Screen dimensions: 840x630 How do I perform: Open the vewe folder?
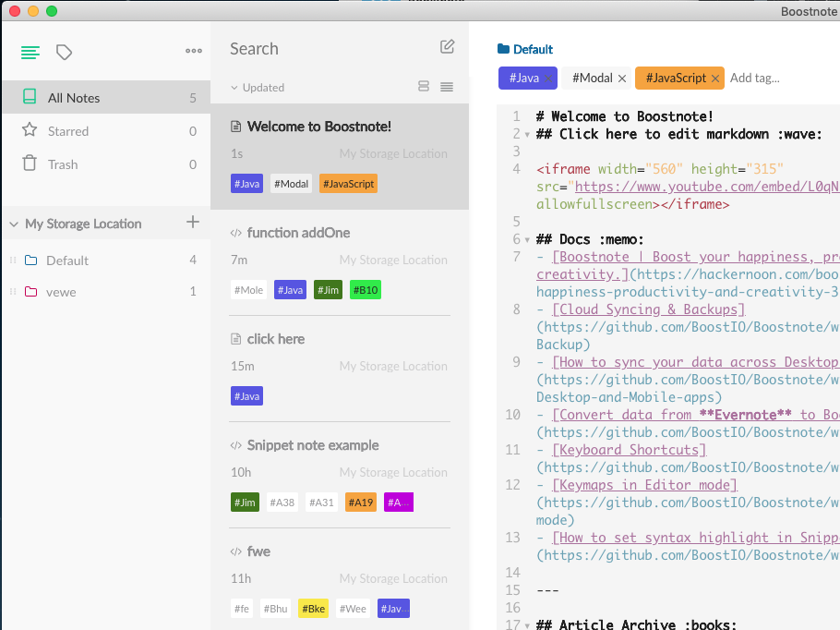[x=106, y=292]
